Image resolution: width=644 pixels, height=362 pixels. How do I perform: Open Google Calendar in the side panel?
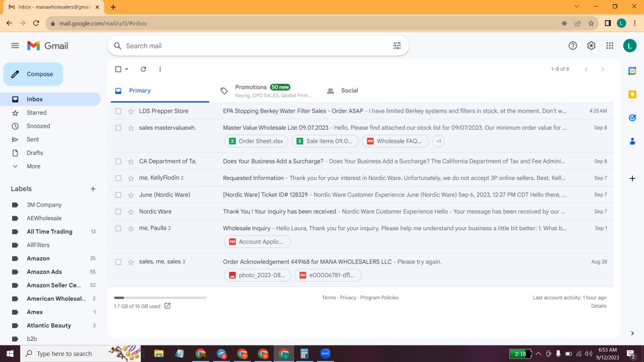pyautogui.click(x=632, y=71)
